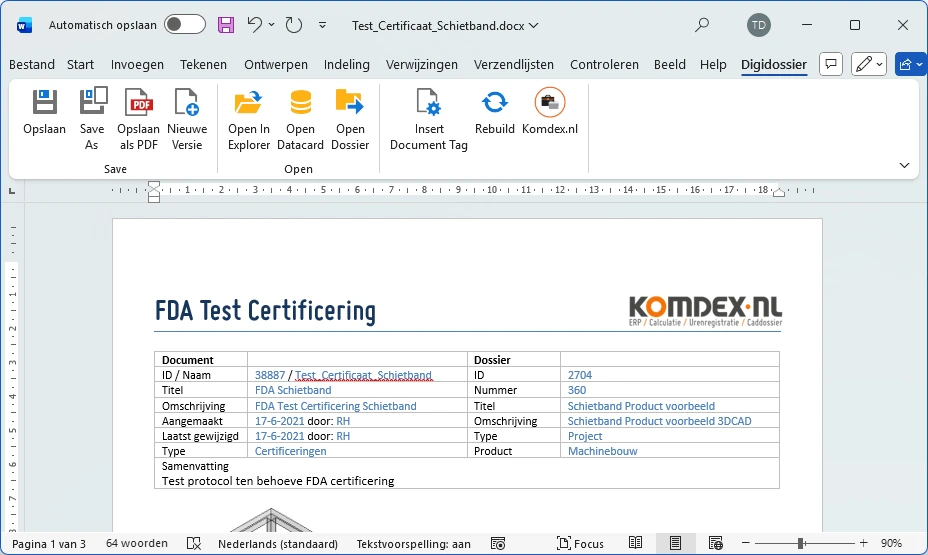Click the Save As ribbon icon
The width and height of the screenshot is (928, 555).
(92, 102)
